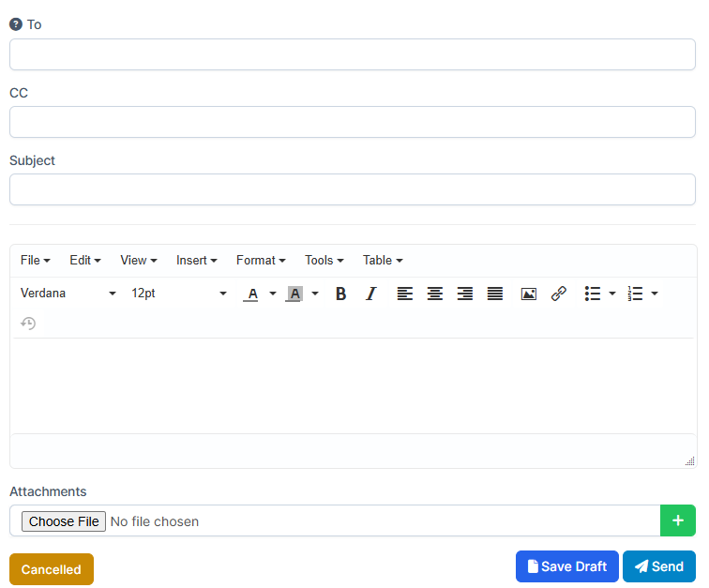
Task: Click the Save Draft button
Action: 566,566
